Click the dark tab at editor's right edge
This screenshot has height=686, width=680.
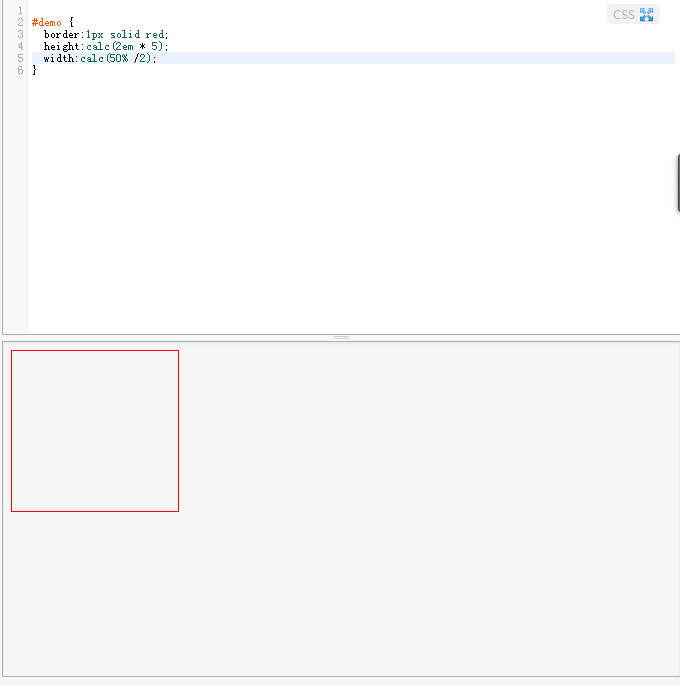[678, 183]
